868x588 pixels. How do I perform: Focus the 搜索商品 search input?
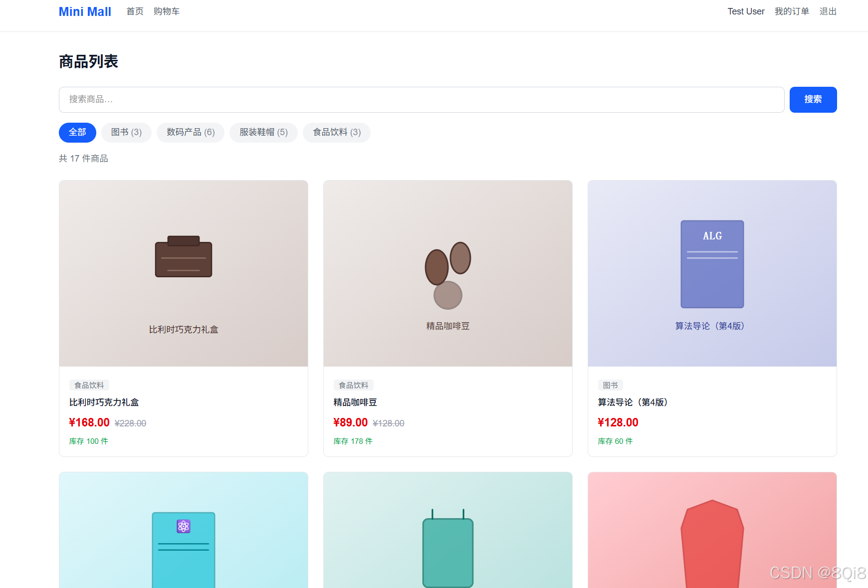422,100
